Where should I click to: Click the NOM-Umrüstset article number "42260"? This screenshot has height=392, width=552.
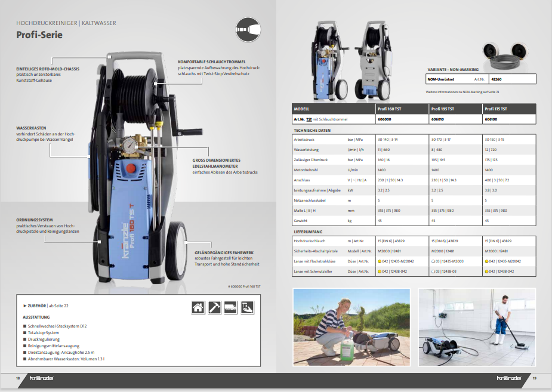click(x=497, y=79)
